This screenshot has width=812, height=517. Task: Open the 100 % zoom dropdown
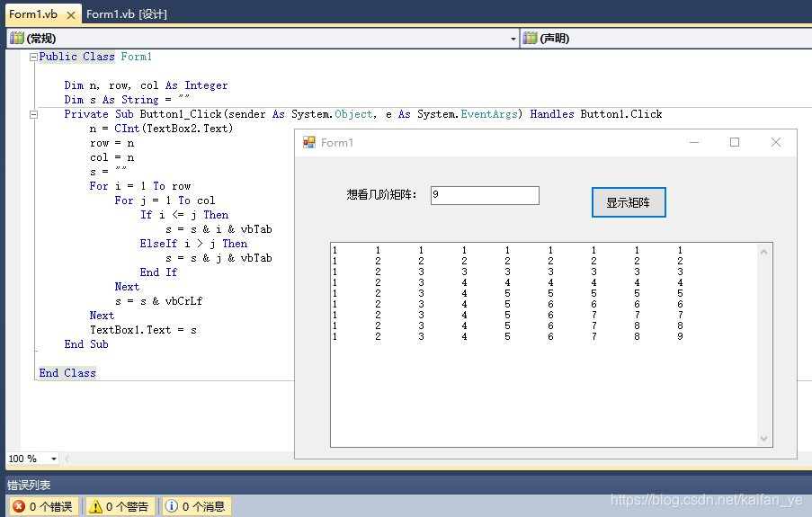[x=54, y=459]
